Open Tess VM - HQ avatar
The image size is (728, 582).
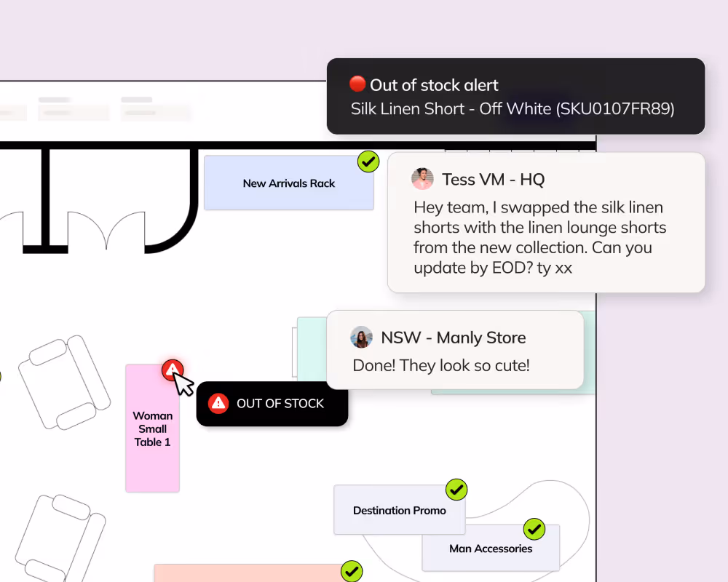(x=422, y=179)
